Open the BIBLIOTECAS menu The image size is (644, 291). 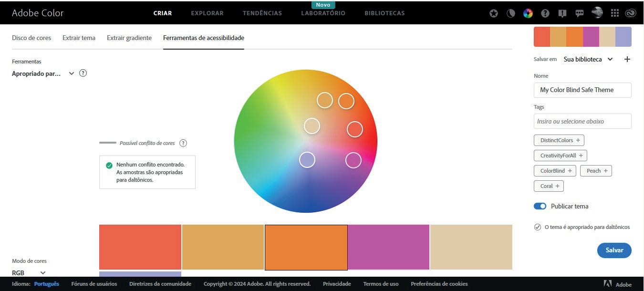(x=384, y=13)
